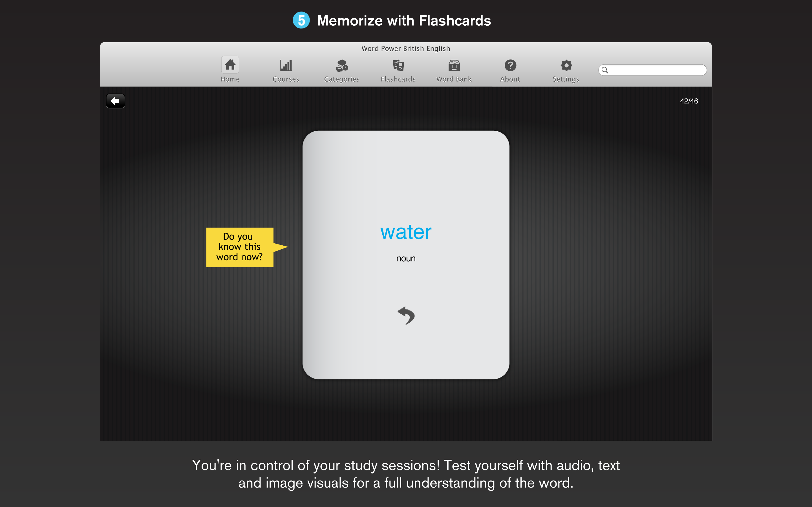Navigate to Courses section
The height and width of the screenshot is (507, 812).
(286, 70)
